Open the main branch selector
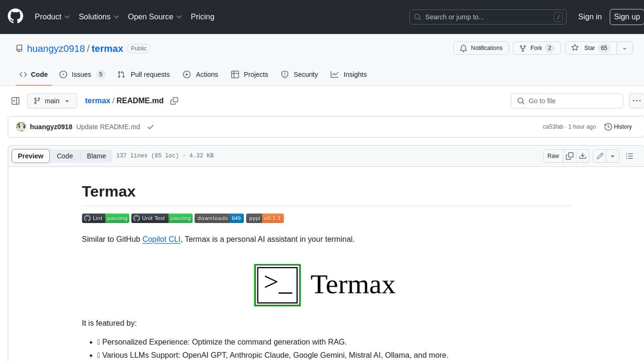This screenshot has height=362, width=644. (52, 101)
